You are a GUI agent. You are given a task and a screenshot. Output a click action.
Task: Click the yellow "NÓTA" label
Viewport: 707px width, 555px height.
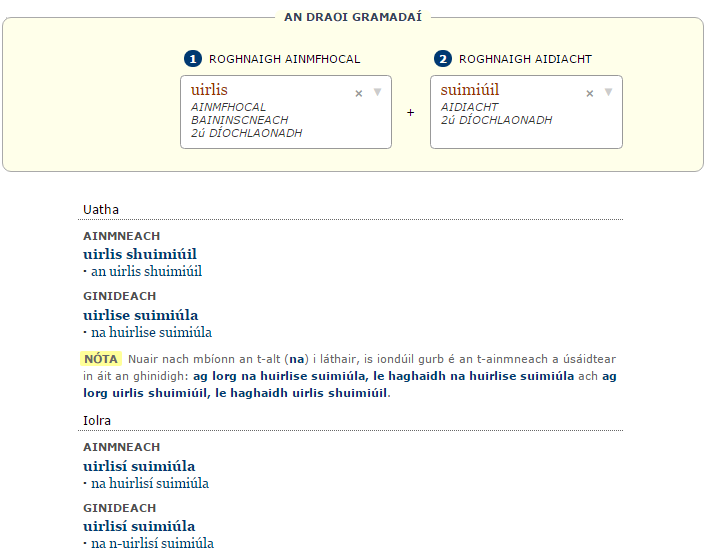(101, 359)
